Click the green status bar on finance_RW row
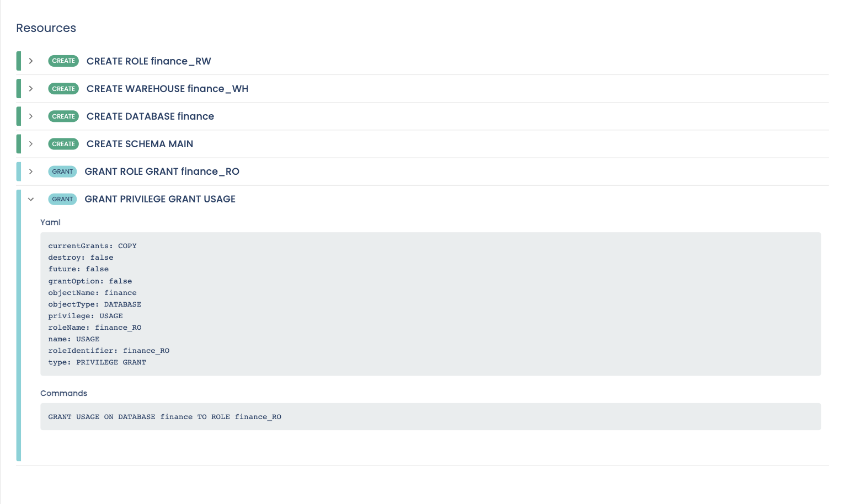Screen dimensions: 844x504 point(18,61)
